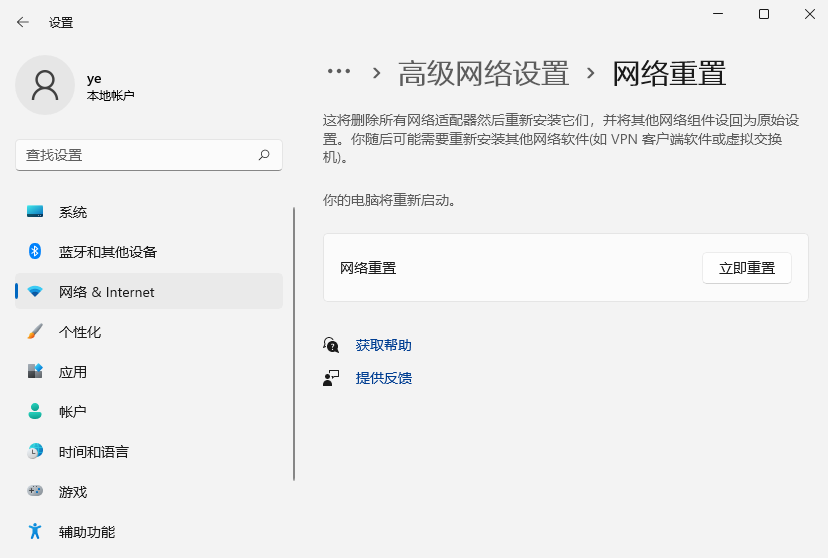828x558 pixels.
Task: Close the Settings window
Action: pyautogui.click(x=810, y=14)
